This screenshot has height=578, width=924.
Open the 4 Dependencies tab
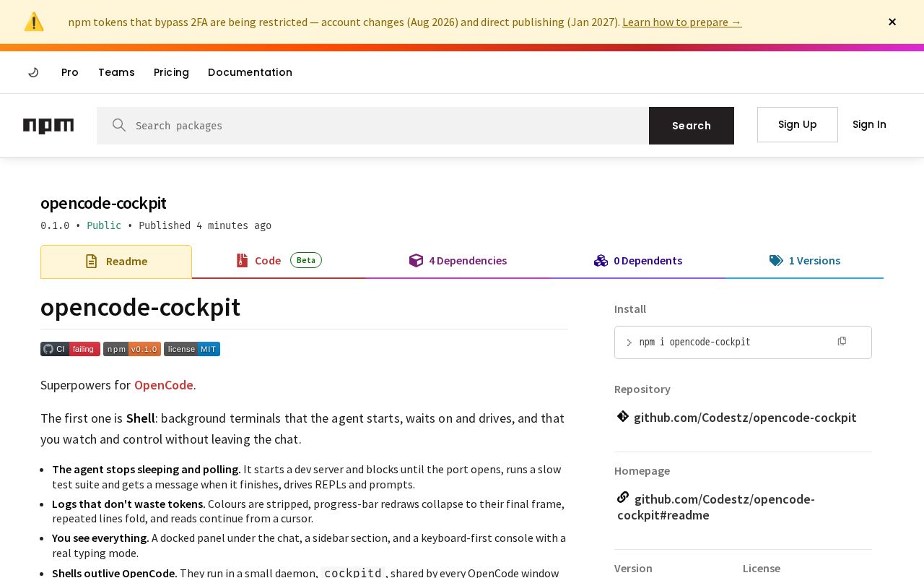(x=458, y=261)
